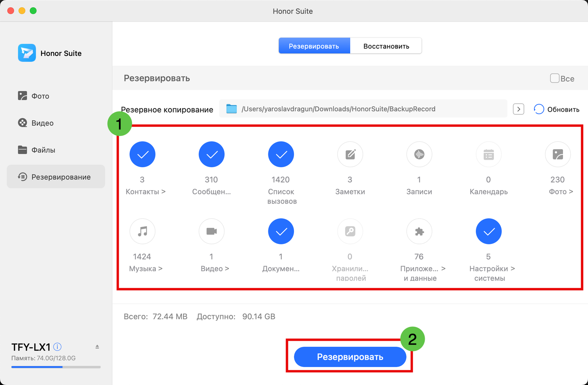Viewport: 588px width, 385px height.
Task: Select the Видео camera icon in backup grid
Action: coord(212,231)
